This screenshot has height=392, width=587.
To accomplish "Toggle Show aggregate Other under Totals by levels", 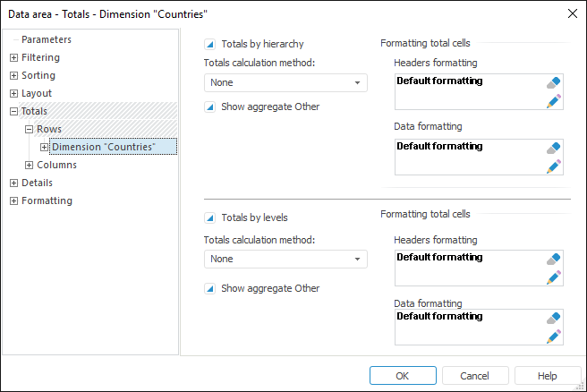I will tap(209, 288).
